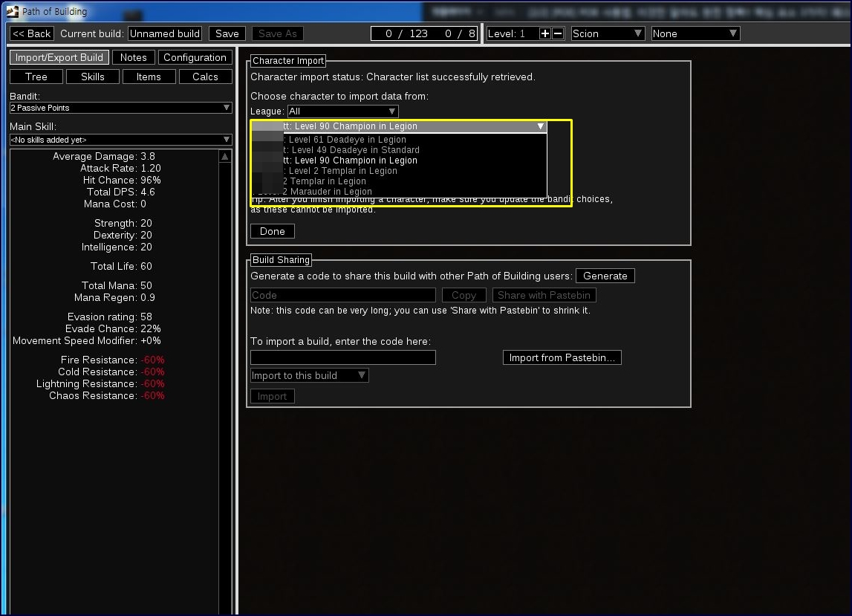Screen dimensions: 852x616
Task: Collapse the character selection dropdown arrow
Action: 540,126
